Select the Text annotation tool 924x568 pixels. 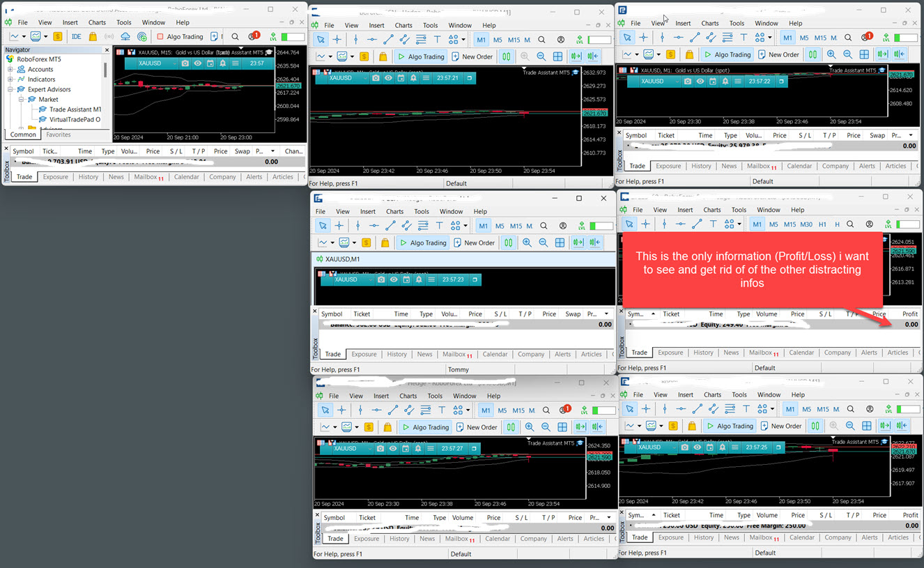[x=437, y=40]
